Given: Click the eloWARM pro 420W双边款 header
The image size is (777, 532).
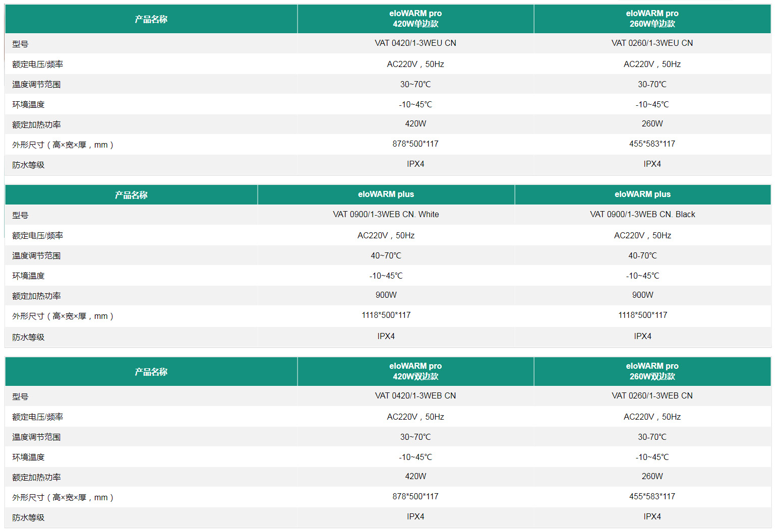Looking at the screenshot, I should 415,371.
